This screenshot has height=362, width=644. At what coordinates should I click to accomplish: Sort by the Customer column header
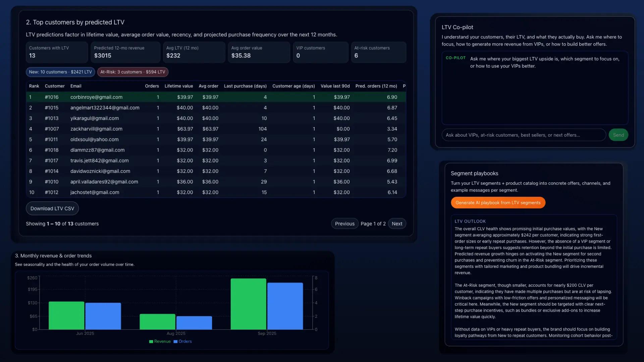pos(55,86)
